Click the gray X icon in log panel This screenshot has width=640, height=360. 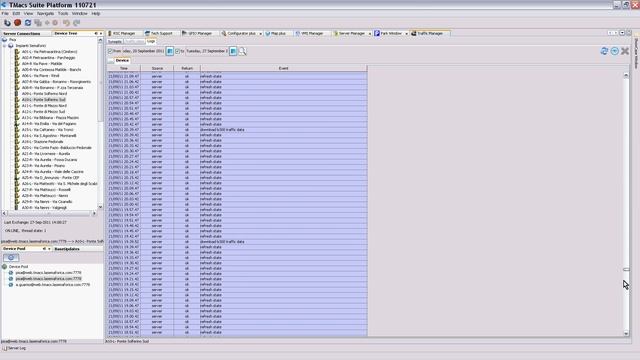click(625, 51)
